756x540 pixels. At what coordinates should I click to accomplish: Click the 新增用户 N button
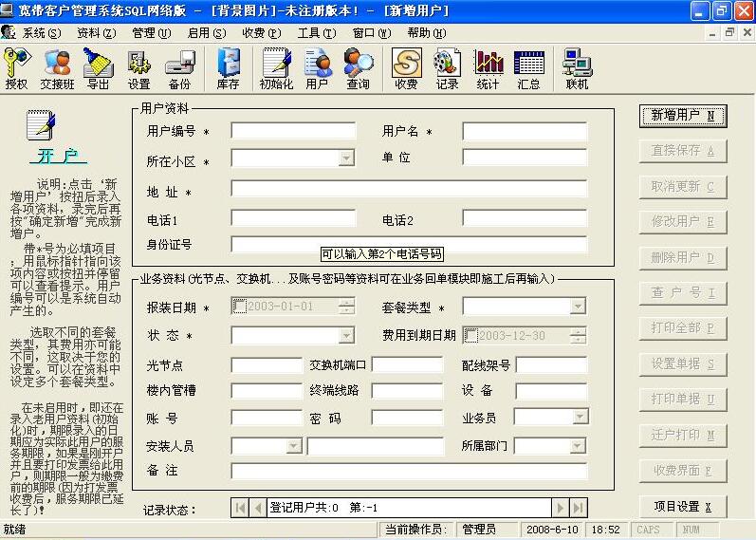pos(683,116)
